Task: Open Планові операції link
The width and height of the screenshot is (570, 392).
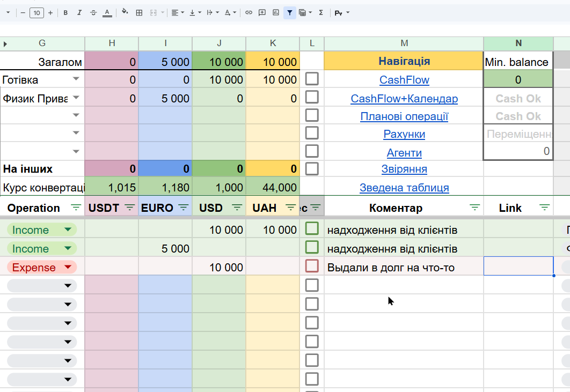Action: [x=404, y=116]
